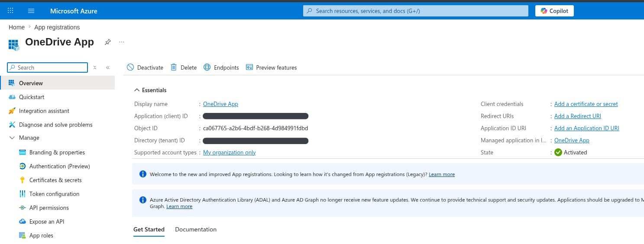This screenshot has width=644, height=244.
Task: Open the Azure portal apps grid icon
Action: [10, 11]
